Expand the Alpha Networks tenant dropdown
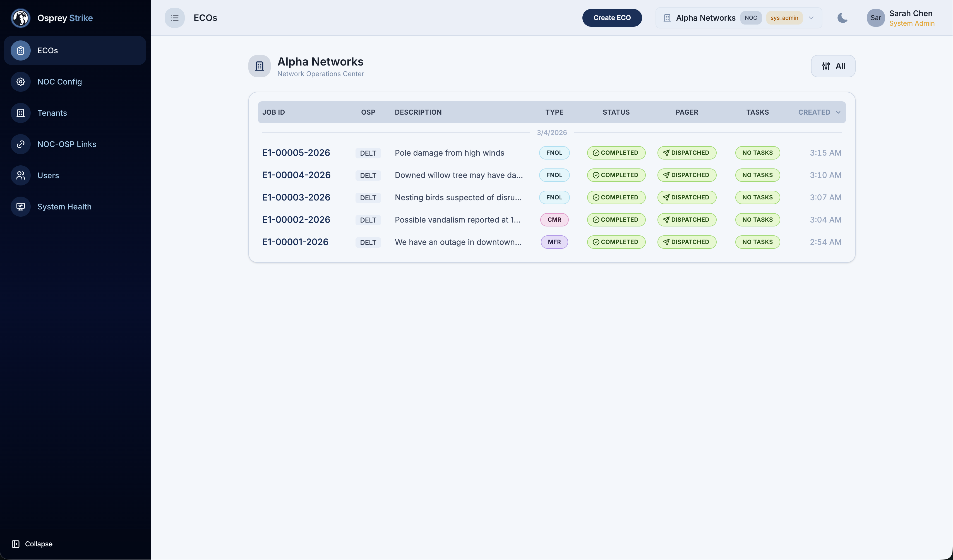 pos(811,18)
